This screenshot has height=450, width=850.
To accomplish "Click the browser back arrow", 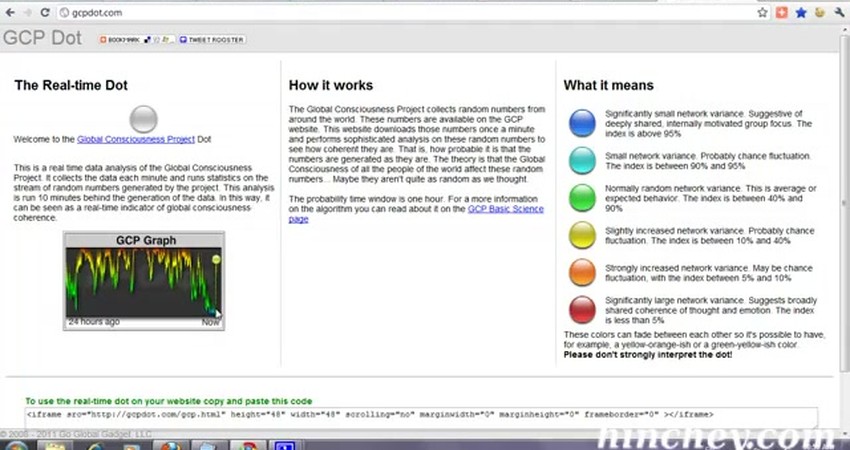I will coord(9,12).
